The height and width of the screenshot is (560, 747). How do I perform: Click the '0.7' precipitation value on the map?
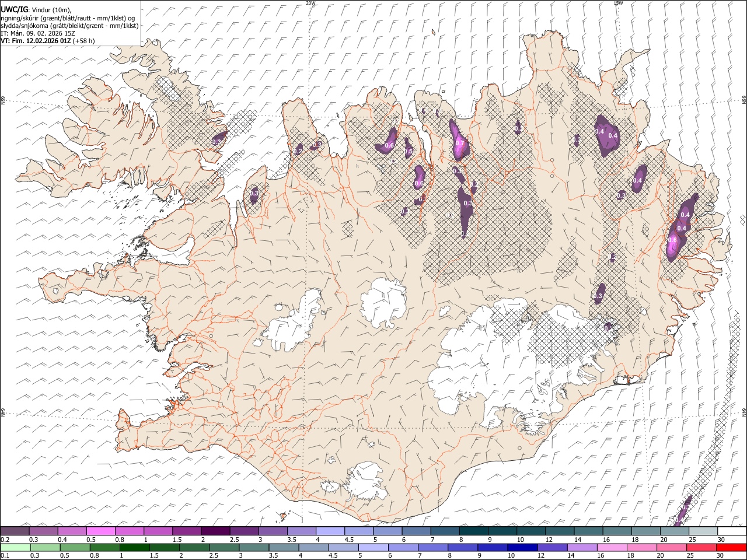[459, 143]
